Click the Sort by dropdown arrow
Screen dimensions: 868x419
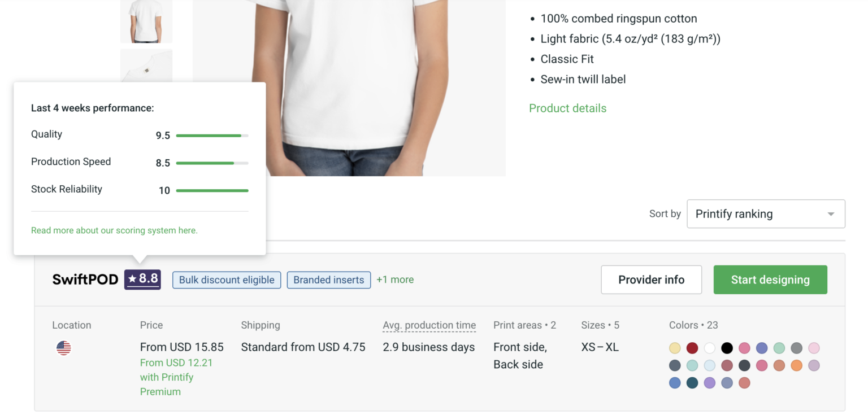pos(831,214)
